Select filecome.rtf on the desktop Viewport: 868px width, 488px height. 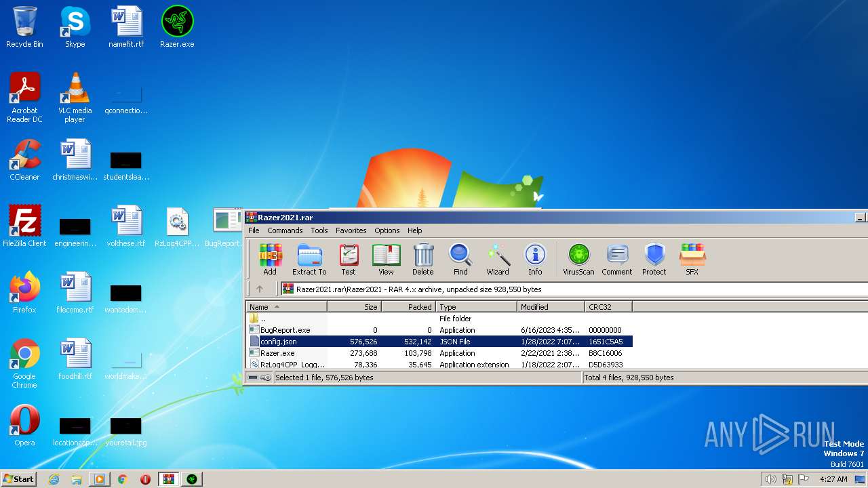(x=75, y=293)
